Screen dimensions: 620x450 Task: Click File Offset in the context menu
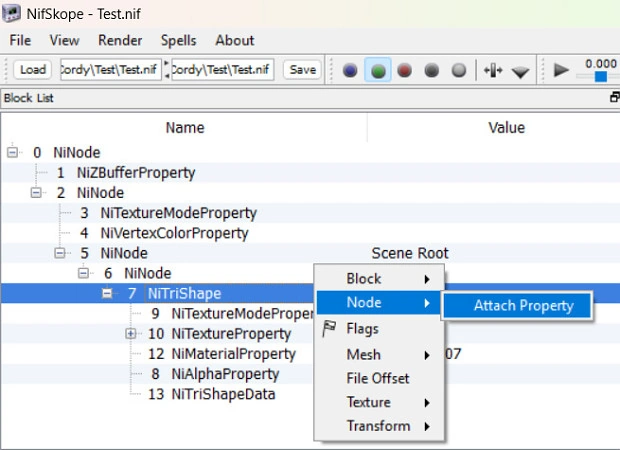[x=379, y=378]
